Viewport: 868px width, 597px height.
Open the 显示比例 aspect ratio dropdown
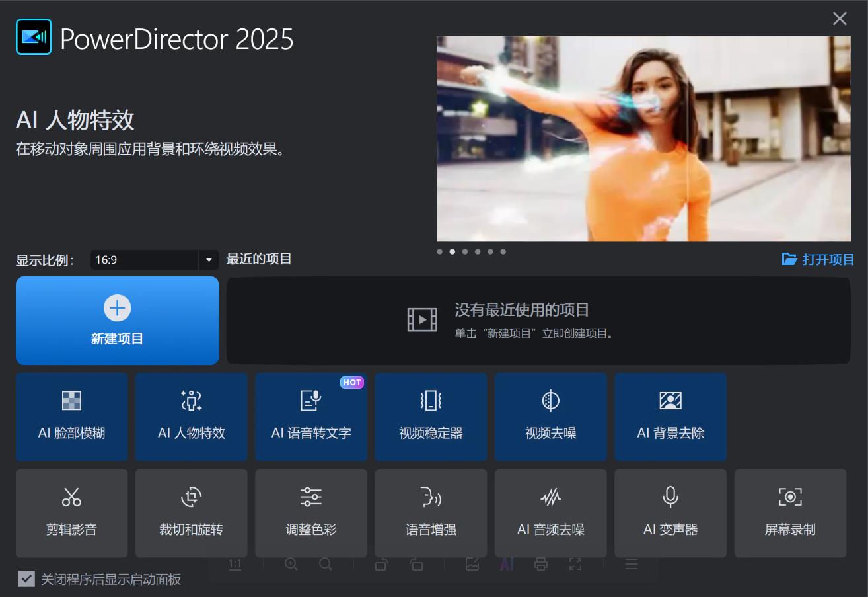[209, 259]
